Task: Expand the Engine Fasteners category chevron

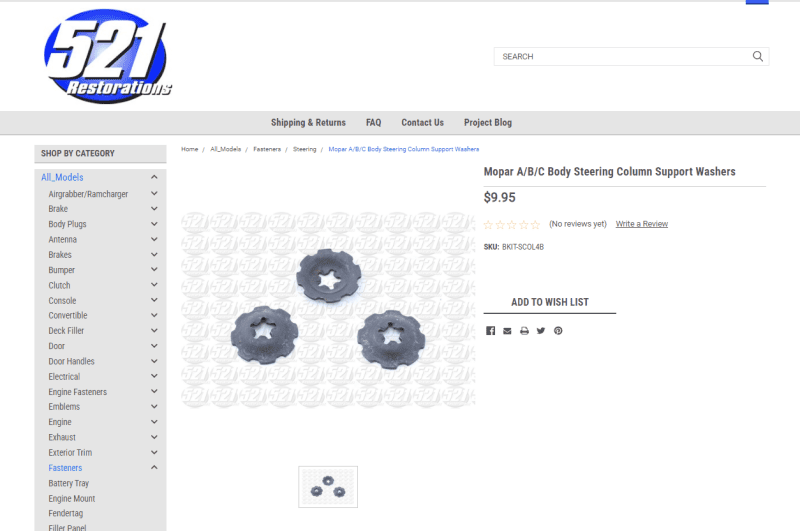Action: pos(154,392)
